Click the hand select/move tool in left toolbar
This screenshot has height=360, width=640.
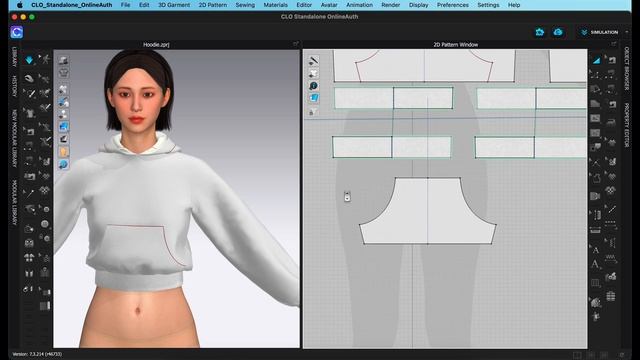pos(29,78)
